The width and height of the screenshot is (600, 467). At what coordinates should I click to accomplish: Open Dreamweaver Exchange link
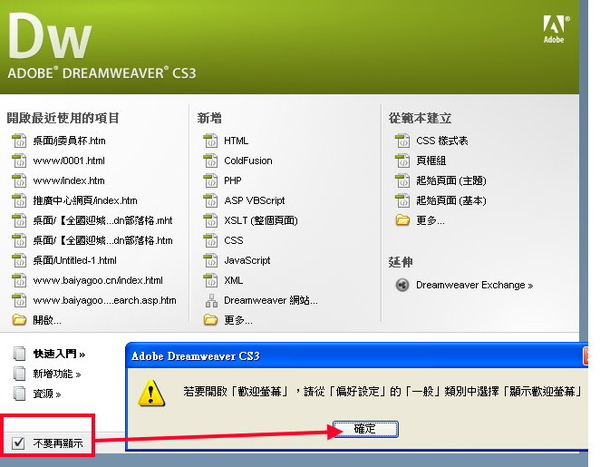(474, 285)
